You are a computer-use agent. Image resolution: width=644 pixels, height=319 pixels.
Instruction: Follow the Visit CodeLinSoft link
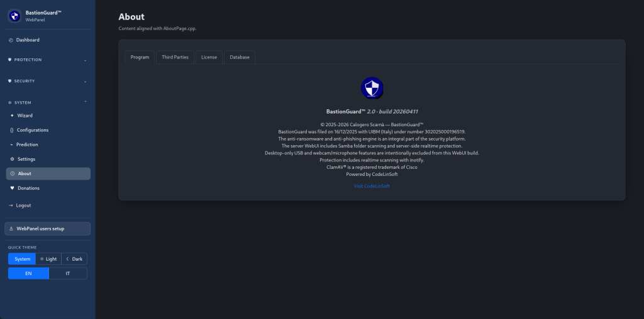pos(372,186)
